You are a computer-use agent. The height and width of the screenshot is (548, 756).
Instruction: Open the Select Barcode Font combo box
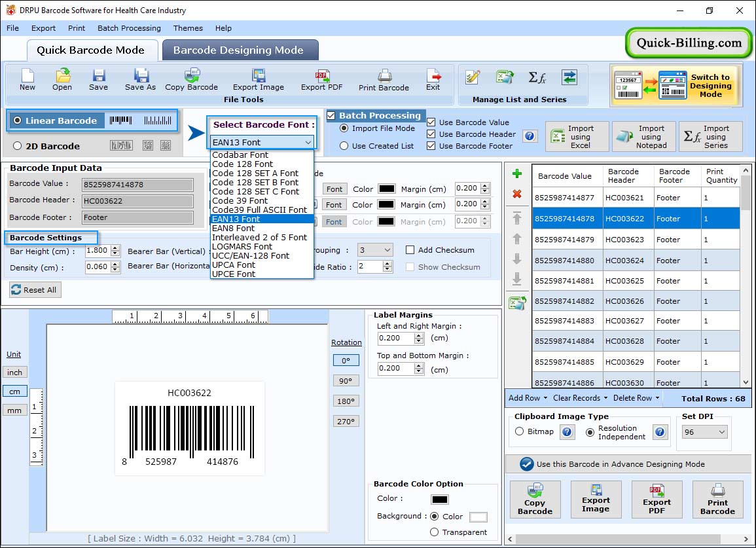[x=262, y=142]
